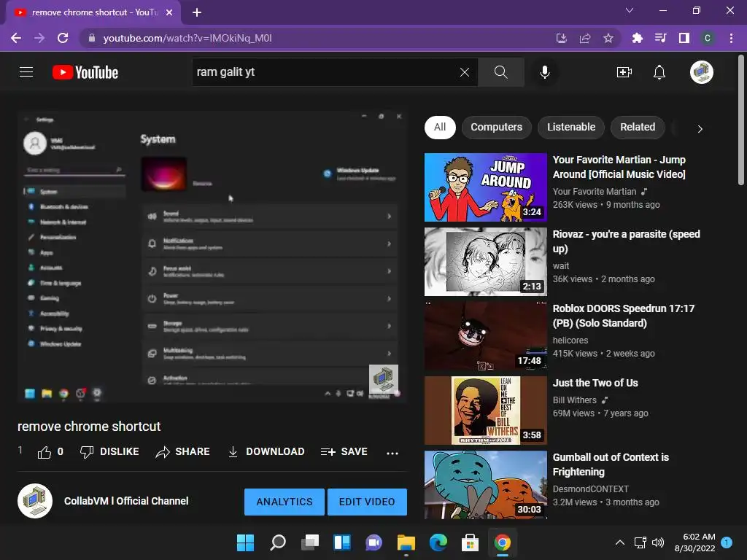
Task: Click the address bar URL
Action: point(187,38)
